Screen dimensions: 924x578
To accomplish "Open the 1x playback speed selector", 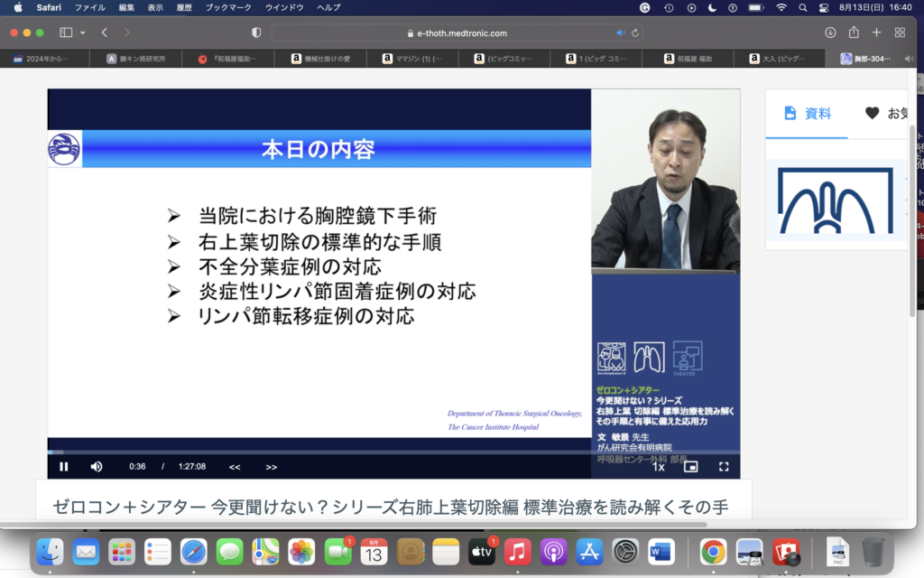I will click(659, 467).
